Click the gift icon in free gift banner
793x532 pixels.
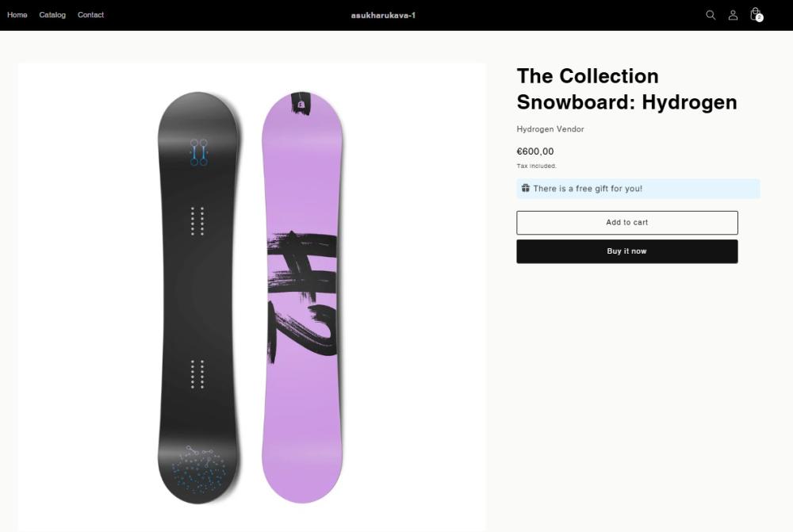(x=526, y=188)
